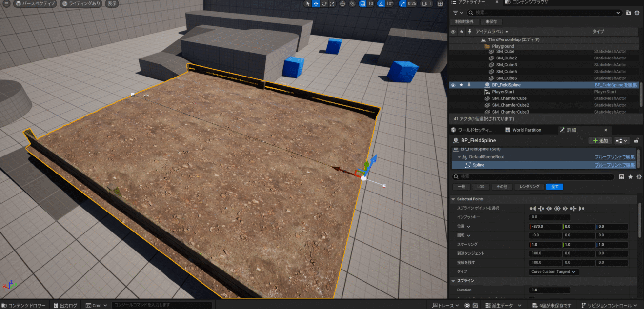This screenshot has width=644, height=309.
Task: Select the Scale tool in the viewport toolbar
Action: coord(332,4)
